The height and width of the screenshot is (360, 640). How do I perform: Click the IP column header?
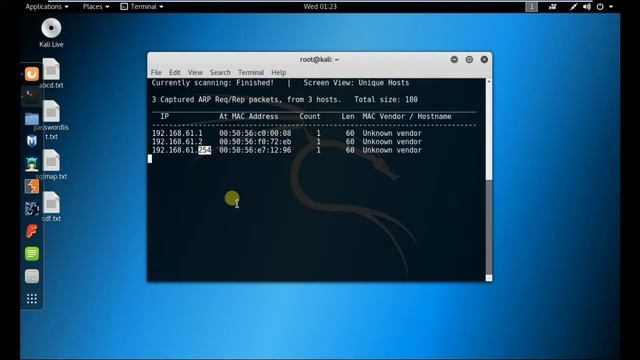(164, 116)
